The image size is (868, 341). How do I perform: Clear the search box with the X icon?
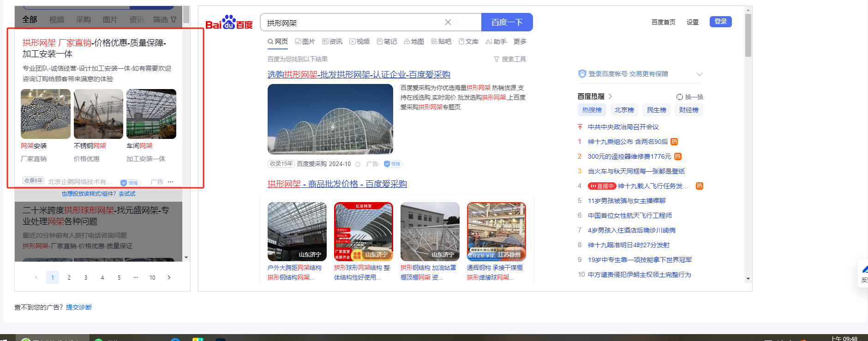(x=448, y=22)
